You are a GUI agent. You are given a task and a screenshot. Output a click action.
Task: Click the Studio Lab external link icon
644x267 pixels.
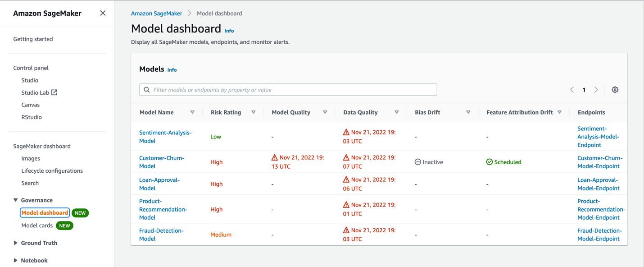[54, 92]
